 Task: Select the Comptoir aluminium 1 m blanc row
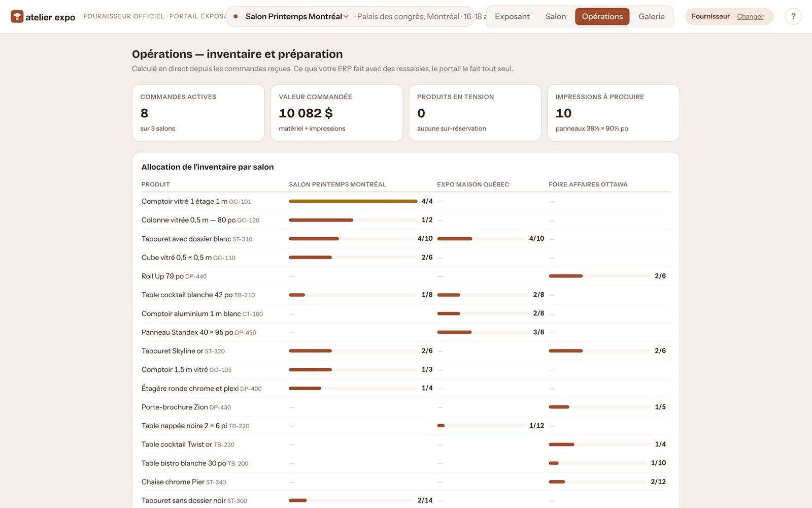click(405, 313)
